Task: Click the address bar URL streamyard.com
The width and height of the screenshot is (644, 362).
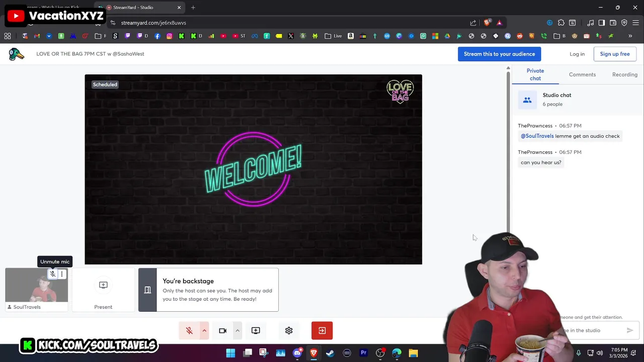Action: click(153, 23)
